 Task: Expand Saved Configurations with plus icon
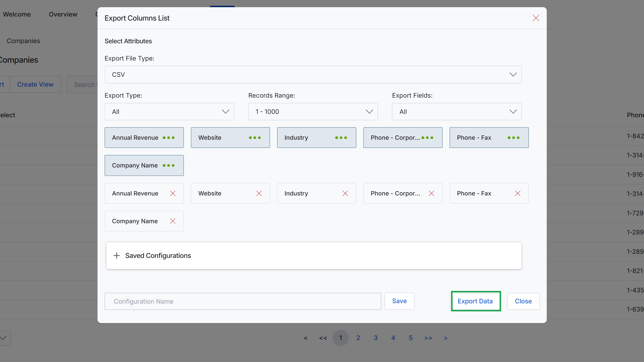116,255
